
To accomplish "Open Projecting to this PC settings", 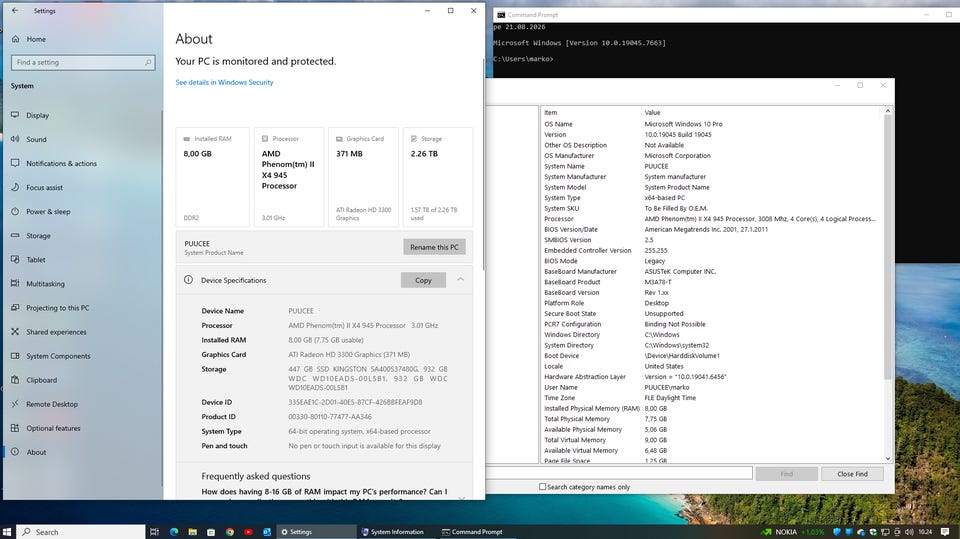I will (57, 308).
